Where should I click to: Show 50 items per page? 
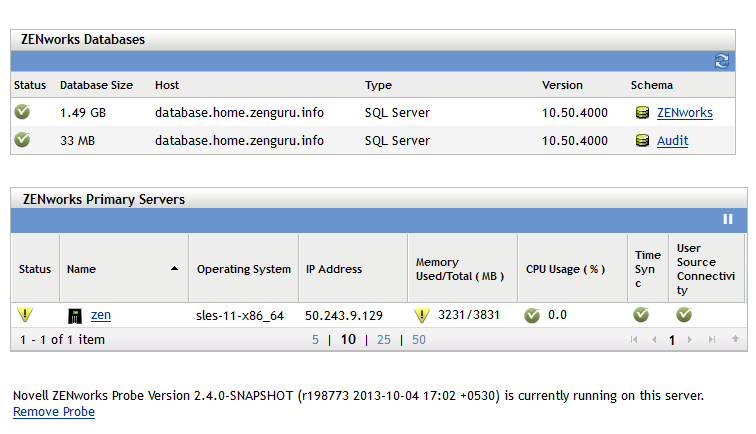(418, 340)
